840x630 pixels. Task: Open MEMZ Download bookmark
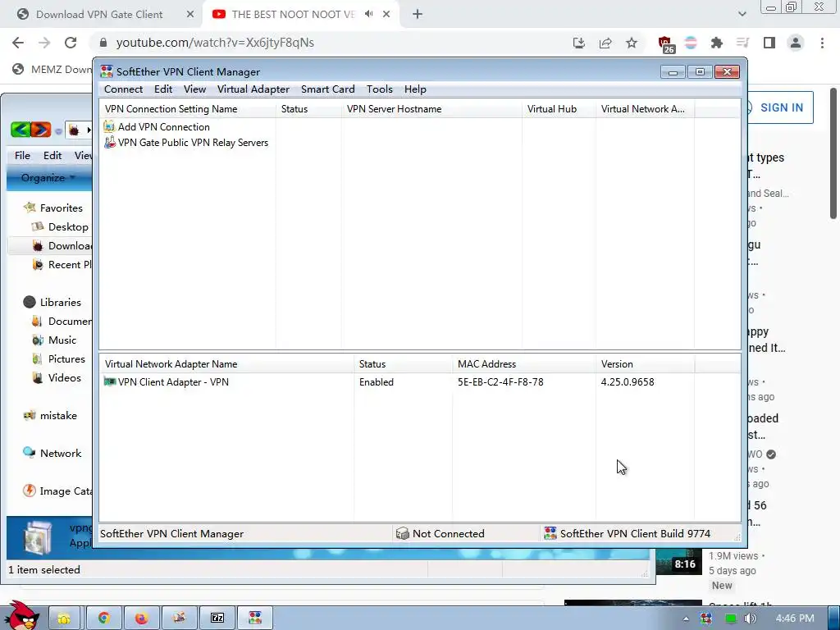coord(53,69)
